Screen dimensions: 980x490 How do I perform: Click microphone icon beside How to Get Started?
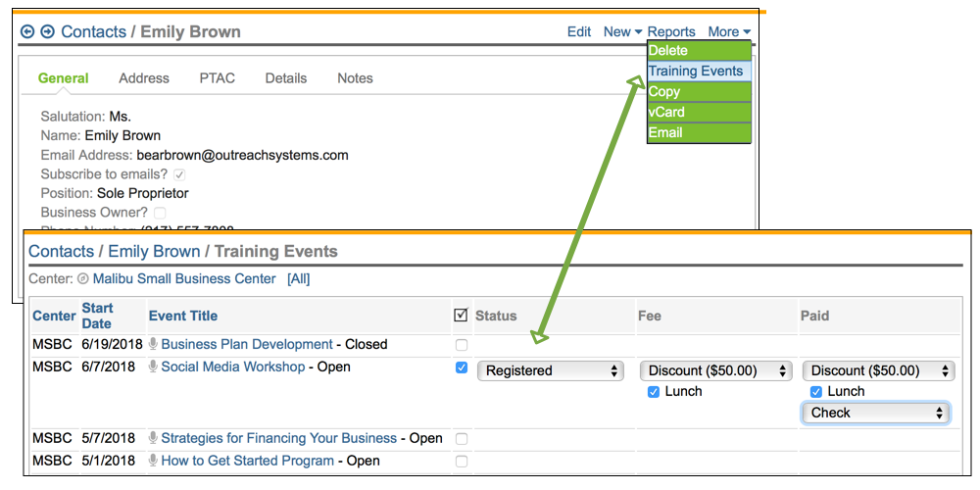[153, 461]
